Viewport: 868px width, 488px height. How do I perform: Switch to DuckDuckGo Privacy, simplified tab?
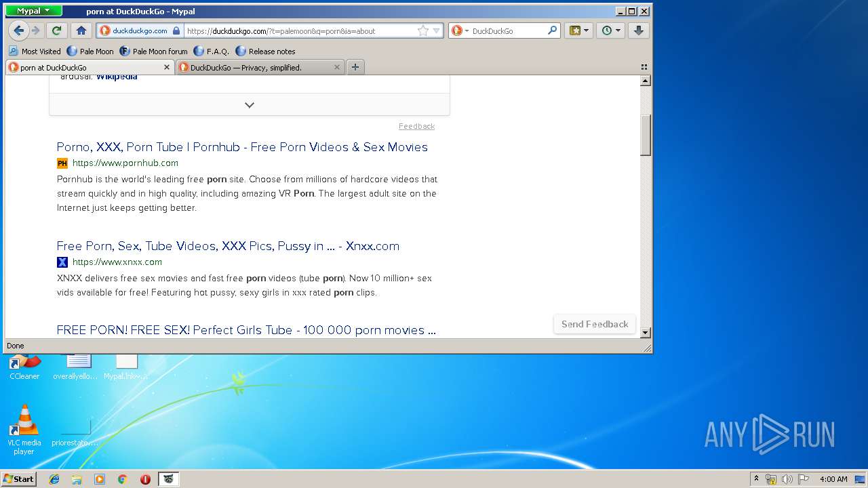pyautogui.click(x=260, y=67)
